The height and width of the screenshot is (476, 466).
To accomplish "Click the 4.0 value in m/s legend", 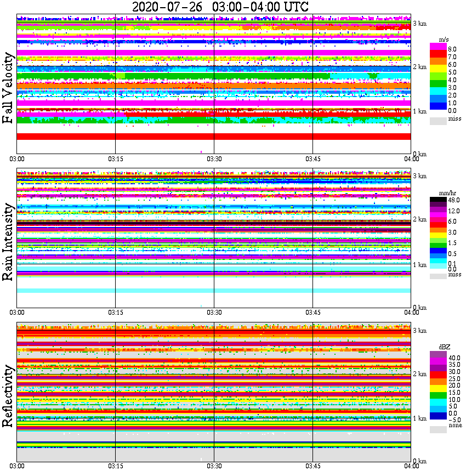I will pos(452,80).
